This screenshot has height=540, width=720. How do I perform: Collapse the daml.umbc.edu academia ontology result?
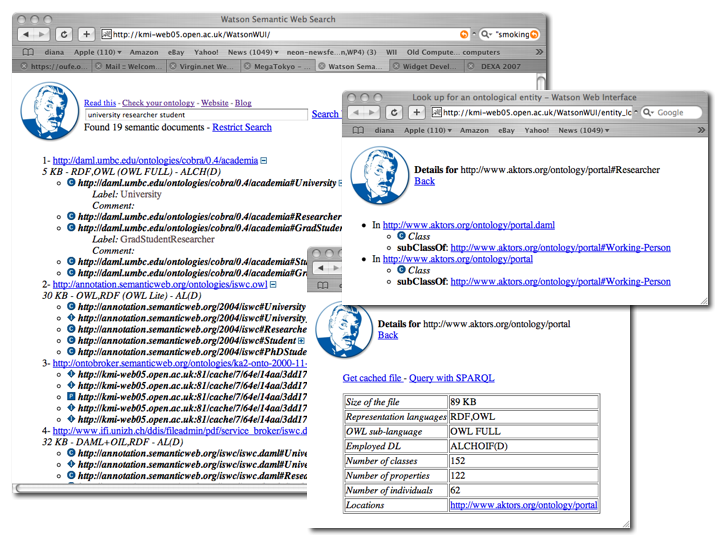click(264, 160)
